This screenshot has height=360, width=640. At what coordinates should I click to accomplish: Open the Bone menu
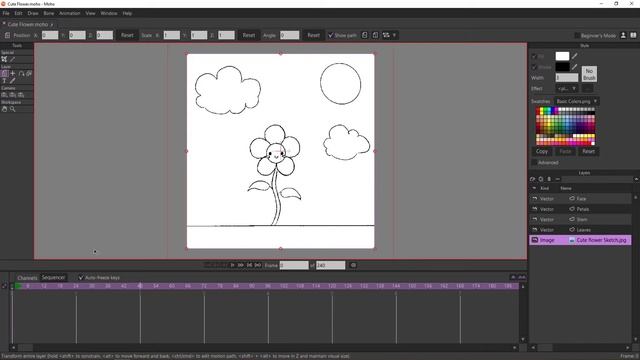click(x=49, y=13)
